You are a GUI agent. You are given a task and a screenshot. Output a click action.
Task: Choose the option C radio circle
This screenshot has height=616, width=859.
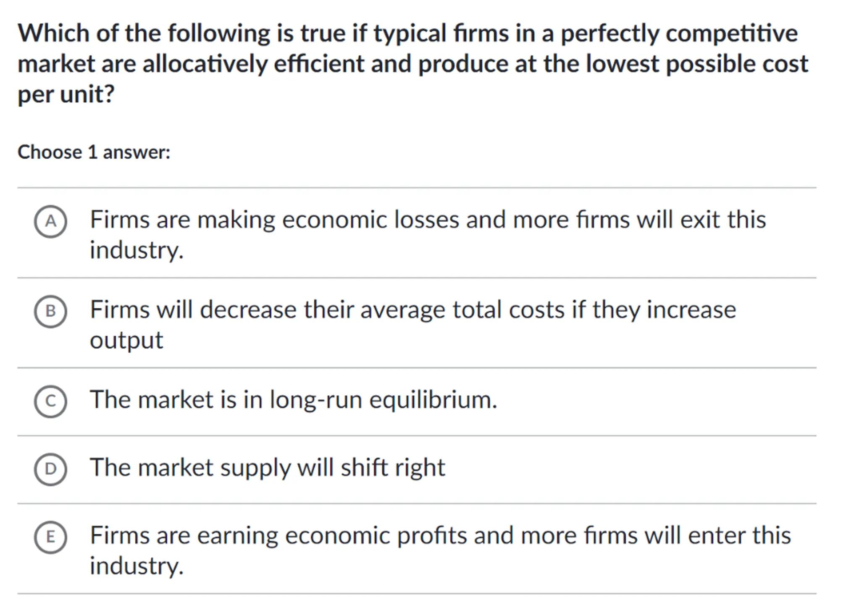[x=50, y=401]
